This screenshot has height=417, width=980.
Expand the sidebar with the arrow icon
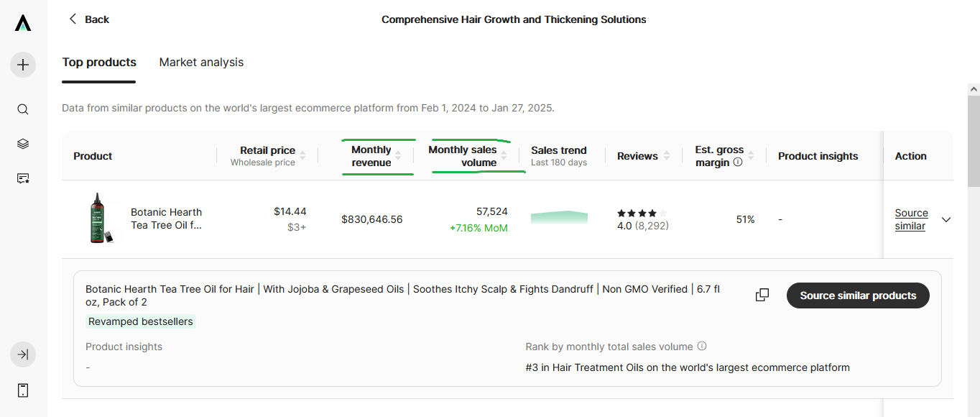point(23,354)
